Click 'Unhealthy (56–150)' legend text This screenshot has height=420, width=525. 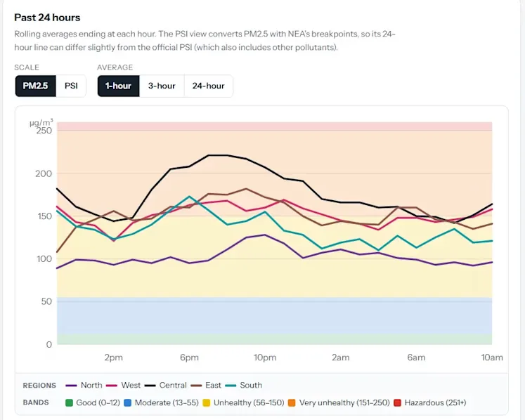tap(249, 402)
